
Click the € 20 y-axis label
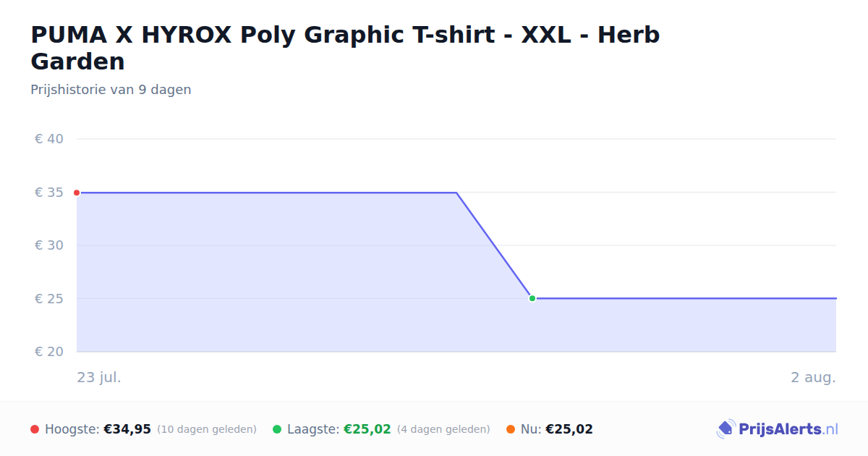pos(49,352)
